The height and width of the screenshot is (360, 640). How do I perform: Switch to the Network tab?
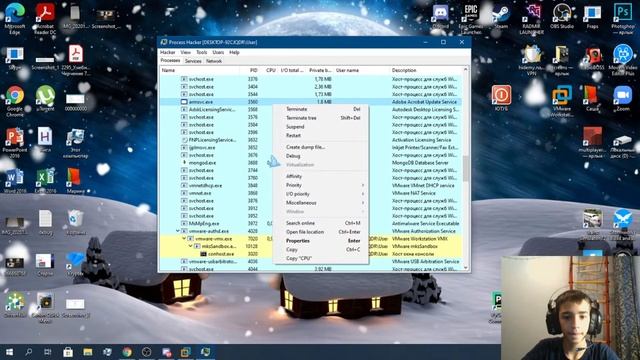[214, 61]
